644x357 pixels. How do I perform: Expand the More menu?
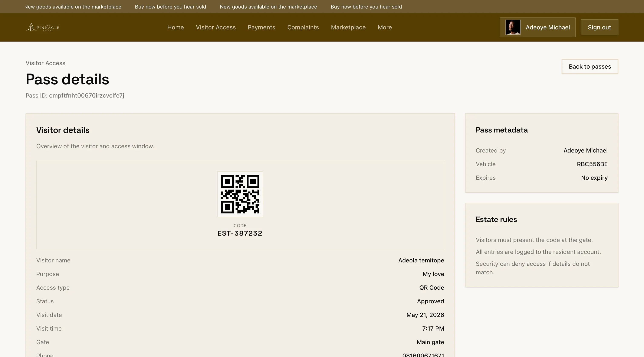(x=385, y=27)
